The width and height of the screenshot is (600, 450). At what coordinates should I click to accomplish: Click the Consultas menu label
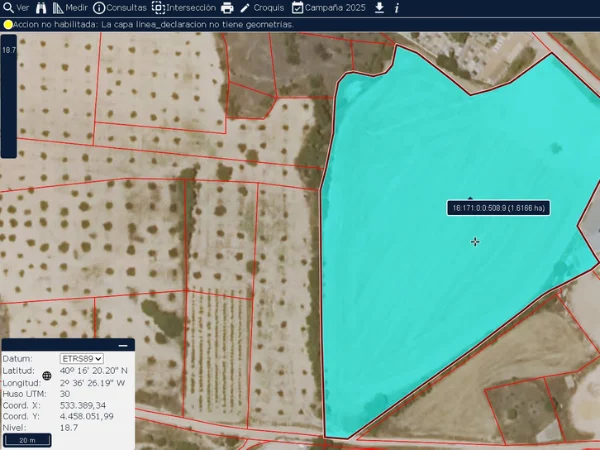(x=127, y=7)
